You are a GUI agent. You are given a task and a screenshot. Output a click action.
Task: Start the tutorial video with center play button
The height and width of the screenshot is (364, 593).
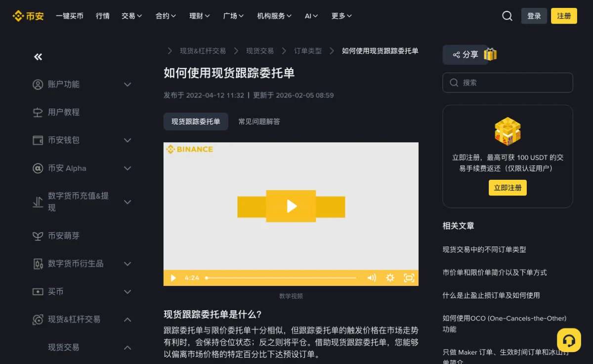tap(291, 206)
